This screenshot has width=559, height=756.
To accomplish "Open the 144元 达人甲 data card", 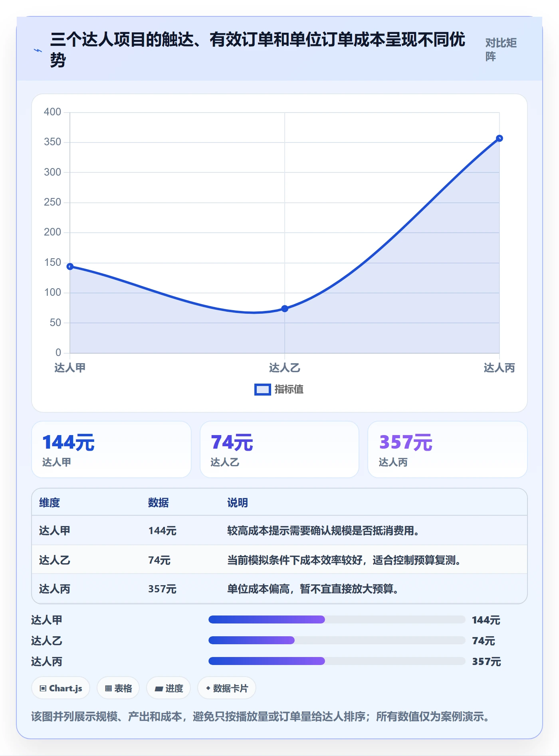I will (x=111, y=449).
